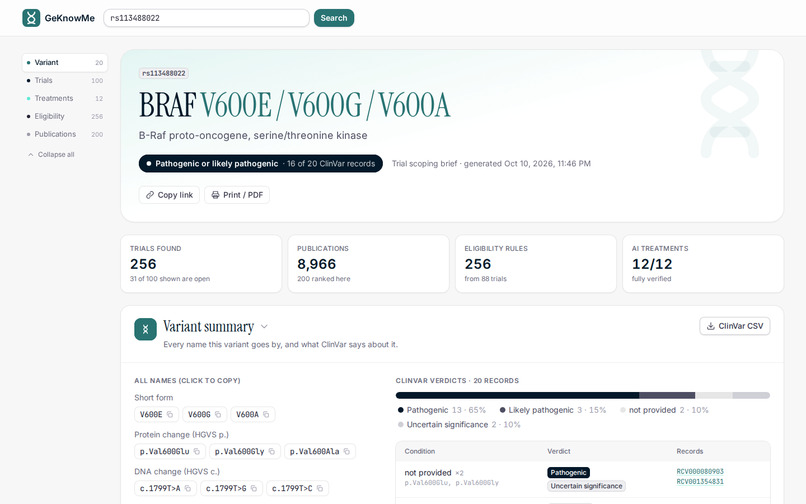
Task: Open the Variant section in sidebar
Action: 65,63
